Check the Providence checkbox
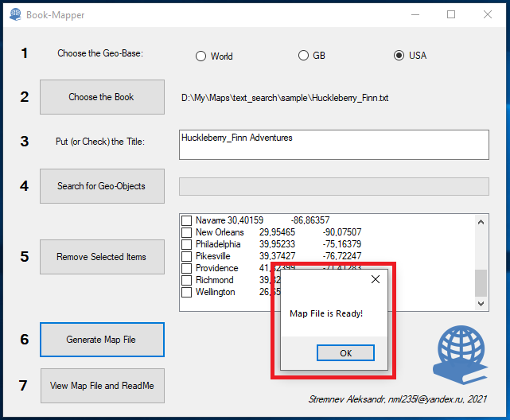510x420 pixels. (x=186, y=268)
